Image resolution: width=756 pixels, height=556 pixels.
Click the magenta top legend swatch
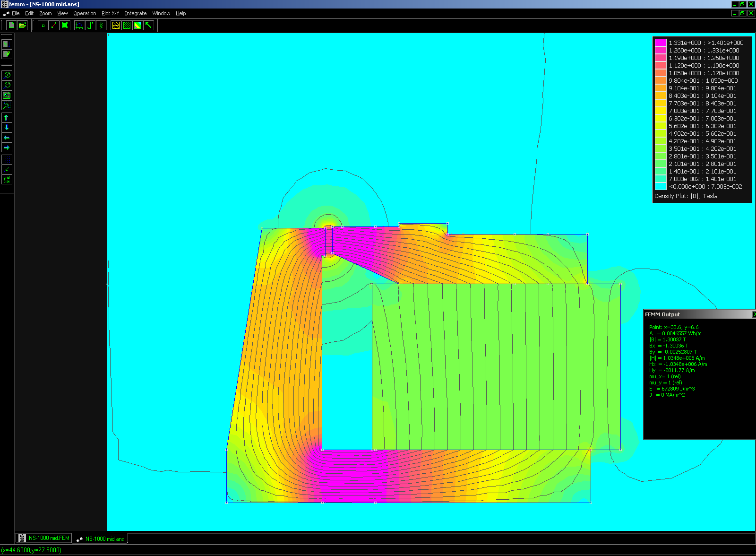pos(661,43)
